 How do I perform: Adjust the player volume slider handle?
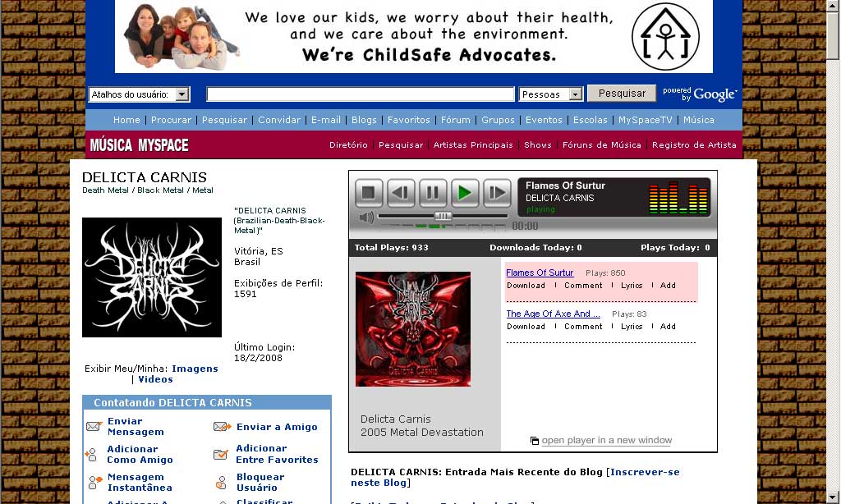point(443,216)
